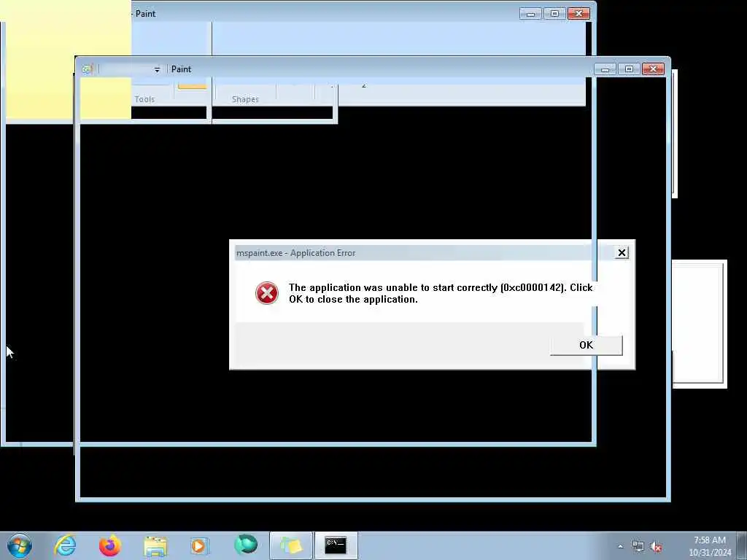Viewport: 747px width, 560px height.
Task: Open the Customize Quick Access Toolbar dropdown in the front Paint window
Action: pos(157,69)
